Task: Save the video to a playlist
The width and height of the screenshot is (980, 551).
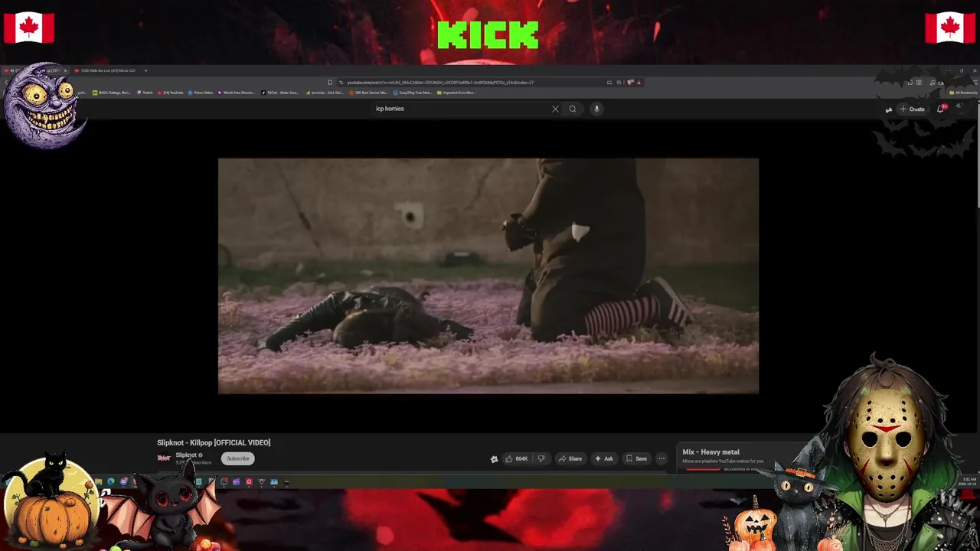Action: [636, 458]
